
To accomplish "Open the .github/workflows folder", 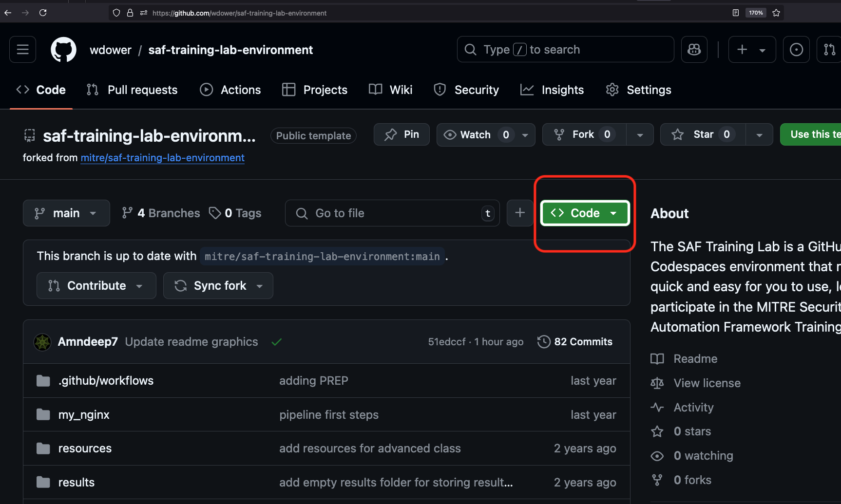I will click(x=106, y=381).
